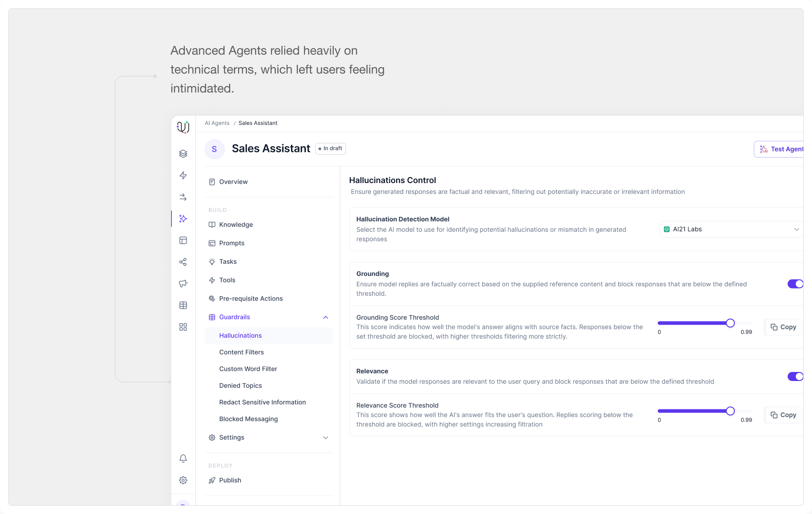Open the layers stack icon in sidebar
This screenshot has width=812, height=514.
[x=183, y=154]
